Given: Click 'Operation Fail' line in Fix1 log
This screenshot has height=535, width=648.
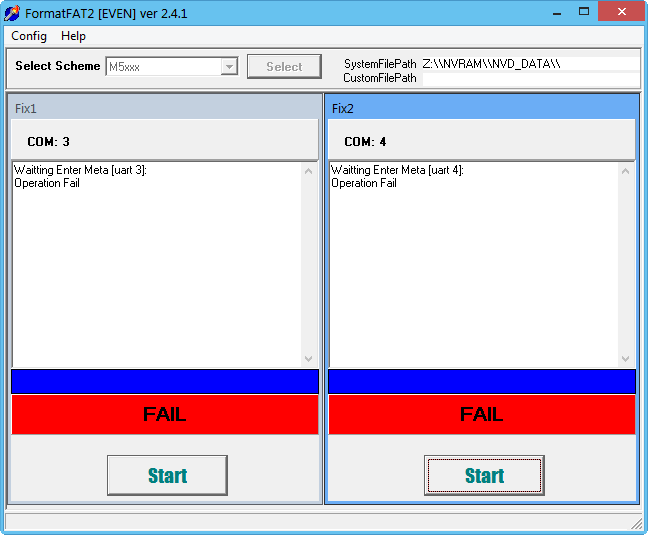Looking at the screenshot, I should (47, 183).
